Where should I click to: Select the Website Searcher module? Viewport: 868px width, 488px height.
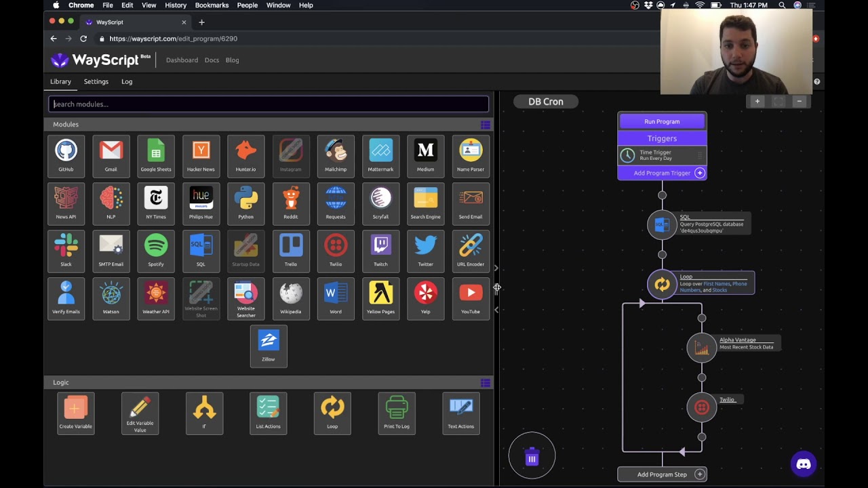[245, 298]
